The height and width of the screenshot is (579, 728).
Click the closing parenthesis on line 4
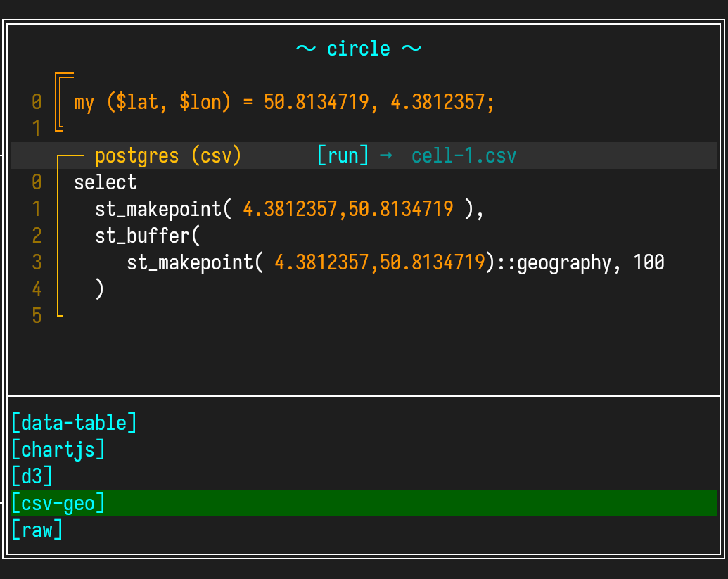click(100, 289)
